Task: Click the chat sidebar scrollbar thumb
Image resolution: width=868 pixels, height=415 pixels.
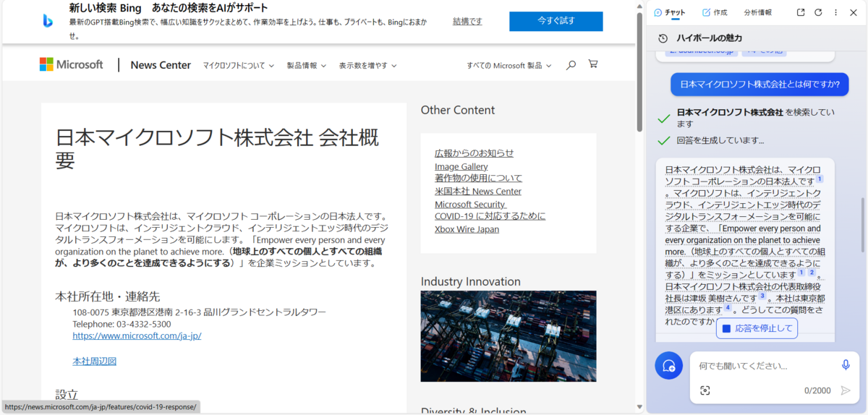Action: pos(862,225)
